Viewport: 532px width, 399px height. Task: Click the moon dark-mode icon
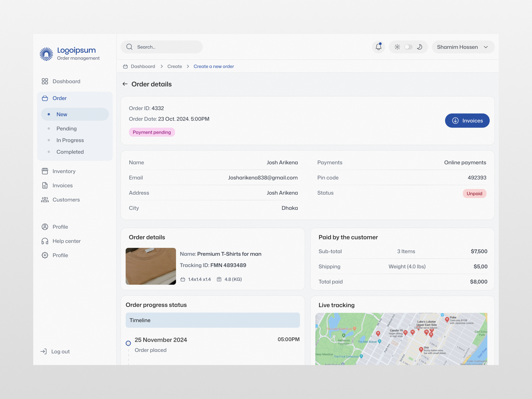pos(419,47)
